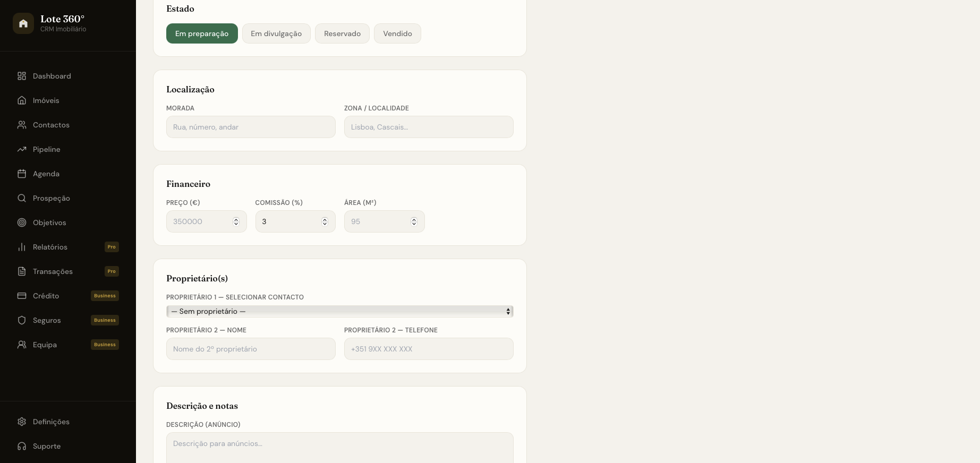Set status to Vendido
980x463 pixels.
point(397,33)
